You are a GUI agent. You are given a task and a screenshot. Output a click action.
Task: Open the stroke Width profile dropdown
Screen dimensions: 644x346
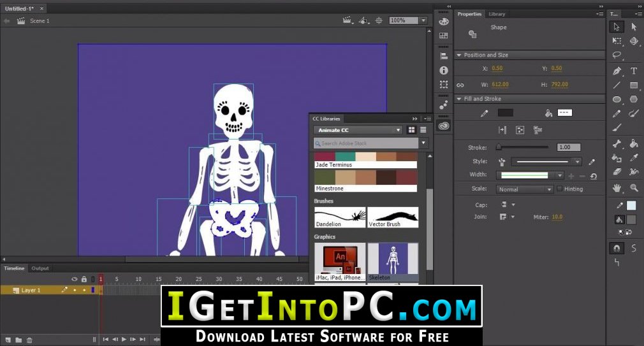559,175
